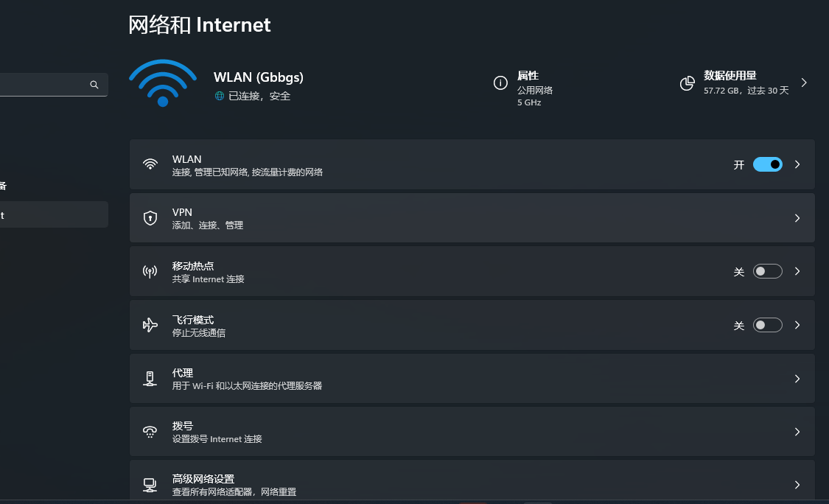The width and height of the screenshot is (829, 504).
Task: Click the mobile hotspot antenna icon
Action: pos(150,272)
